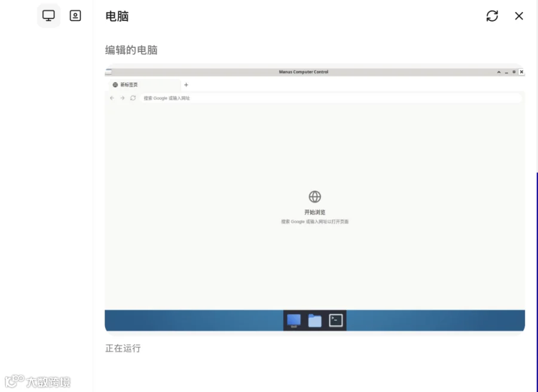538x392 pixels.
Task: Add a new browser tab
Action: point(186,85)
